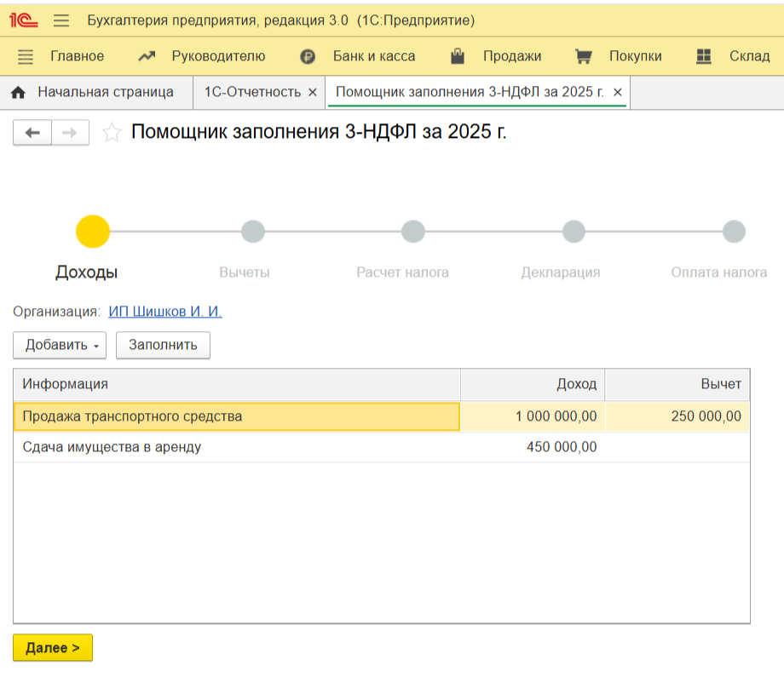Go forward with the right arrow button
The image size is (784, 677).
click(71, 133)
